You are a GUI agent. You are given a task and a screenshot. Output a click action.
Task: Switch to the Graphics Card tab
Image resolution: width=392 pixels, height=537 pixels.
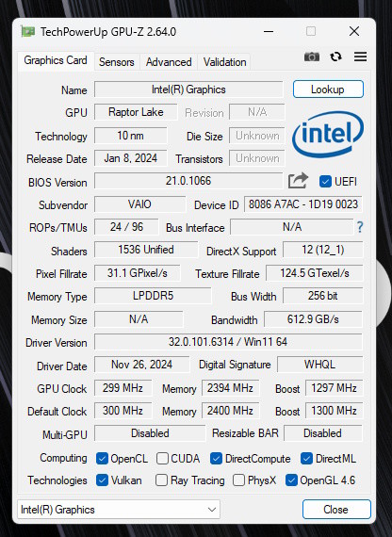click(x=56, y=60)
